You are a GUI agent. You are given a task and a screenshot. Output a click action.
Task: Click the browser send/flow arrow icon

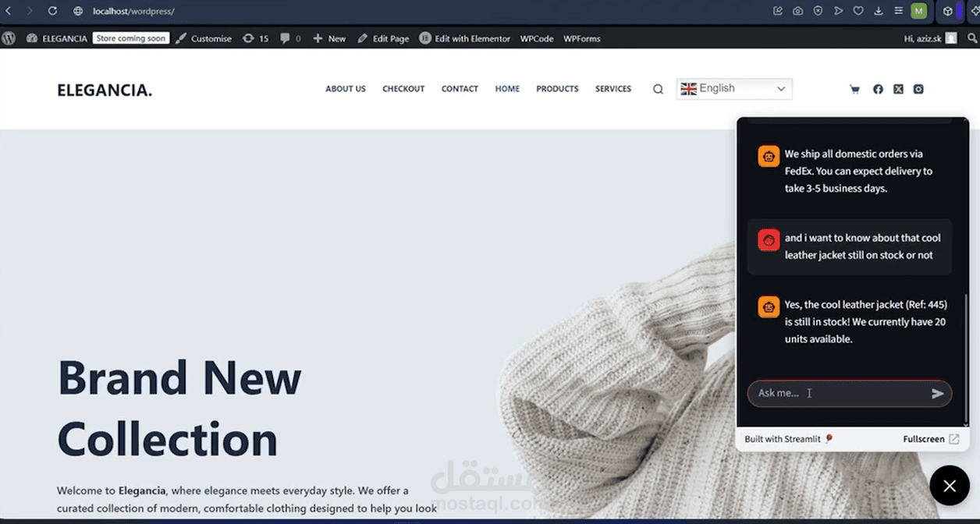click(x=838, y=11)
